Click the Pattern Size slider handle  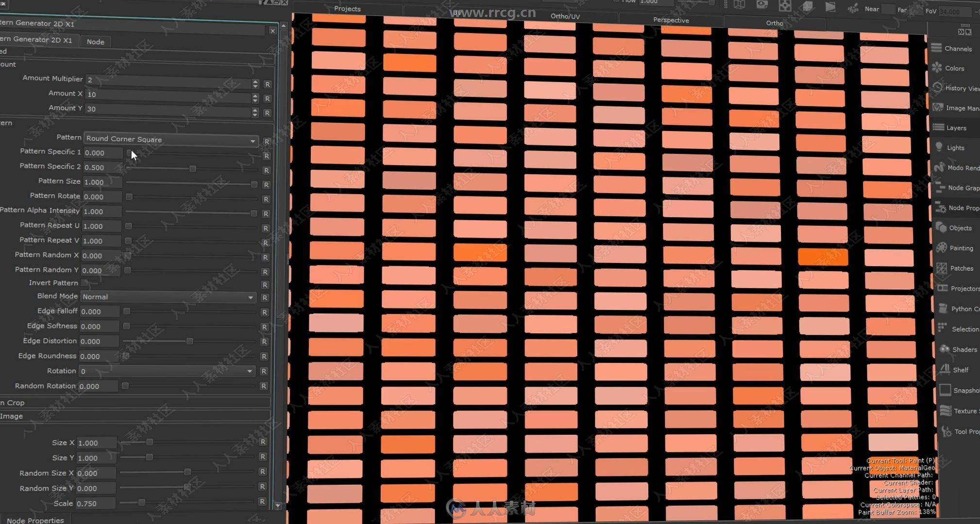(254, 184)
